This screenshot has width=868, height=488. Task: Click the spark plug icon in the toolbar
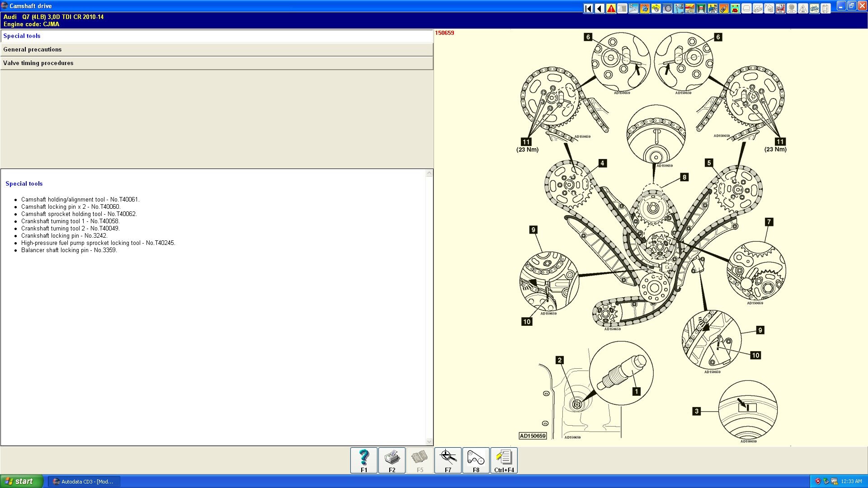coord(724,8)
